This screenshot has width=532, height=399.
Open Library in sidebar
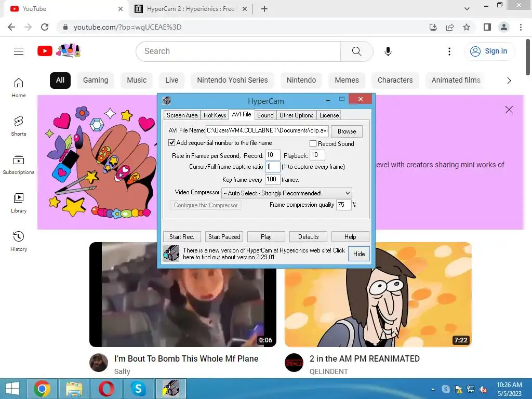(x=19, y=203)
